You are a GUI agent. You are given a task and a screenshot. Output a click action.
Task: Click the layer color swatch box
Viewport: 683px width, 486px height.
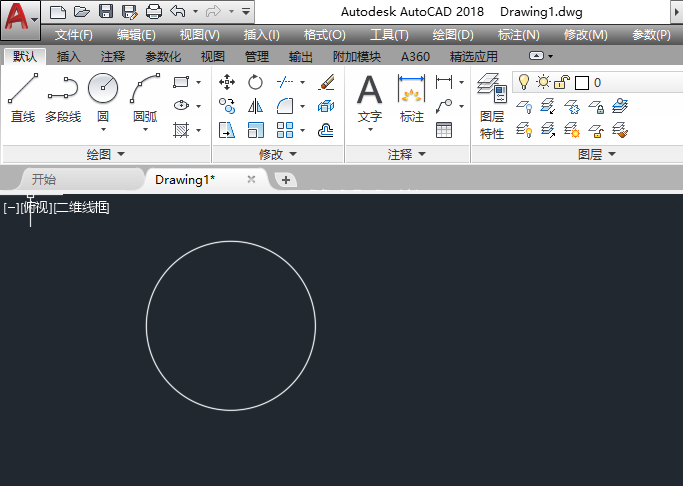581,83
